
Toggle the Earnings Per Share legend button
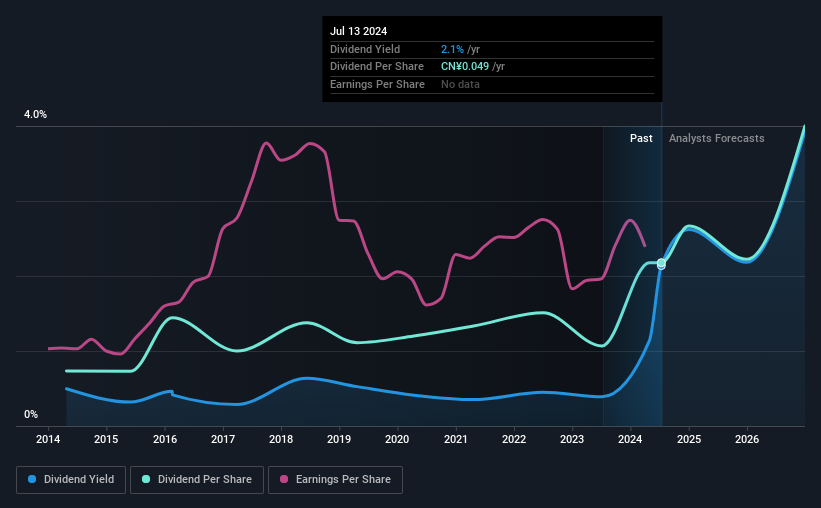[335, 480]
